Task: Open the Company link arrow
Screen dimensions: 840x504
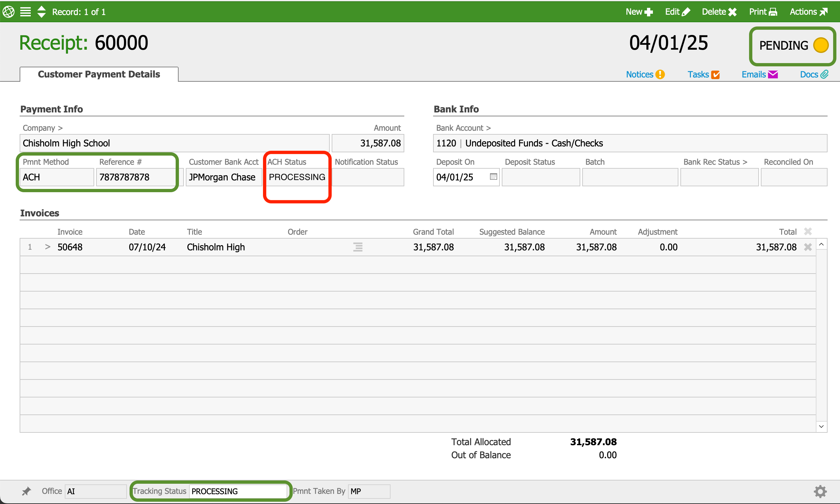Action: pyautogui.click(x=60, y=128)
